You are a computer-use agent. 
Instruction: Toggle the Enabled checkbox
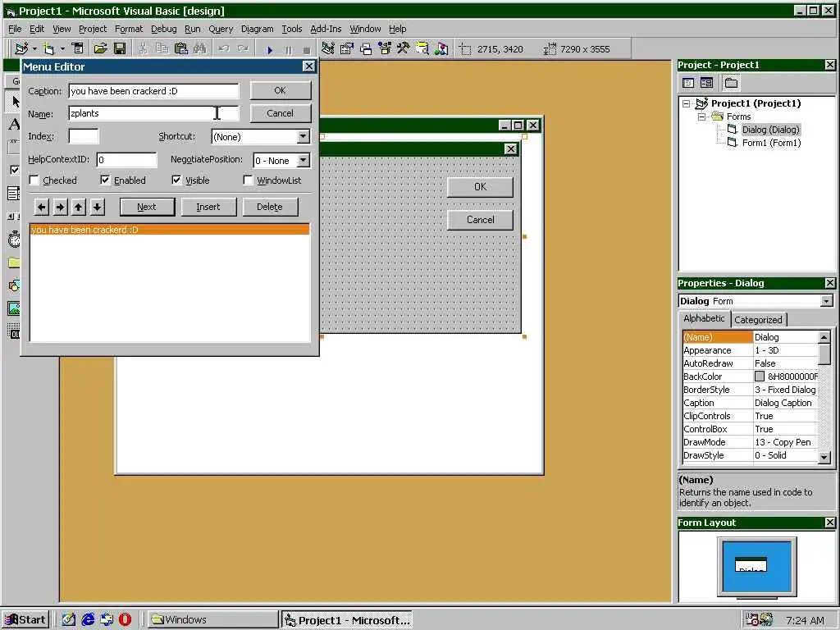tap(105, 180)
